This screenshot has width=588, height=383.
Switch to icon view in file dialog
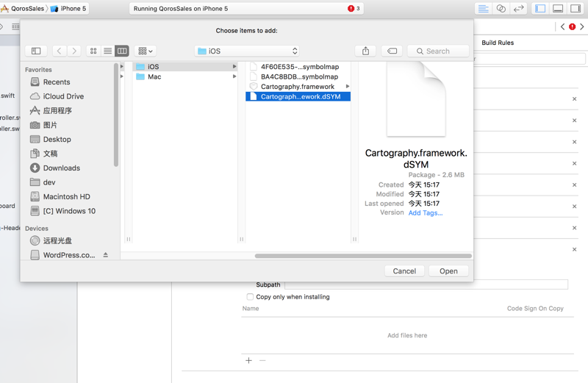(x=93, y=51)
